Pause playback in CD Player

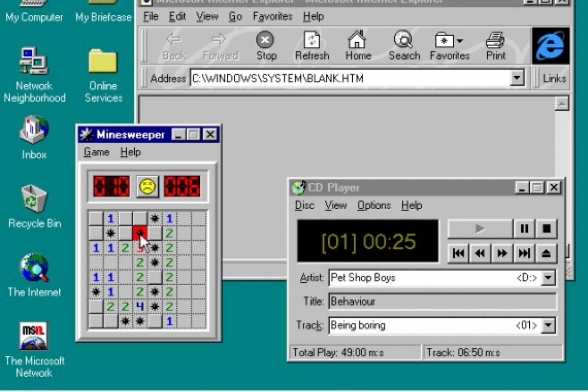coord(524,229)
